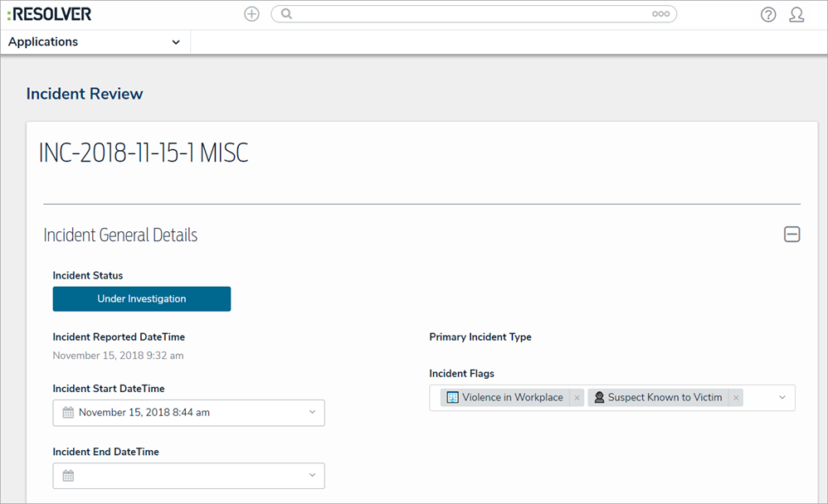This screenshot has height=504, width=828.
Task: Click the plus create-new icon
Action: (x=252, y=14)
